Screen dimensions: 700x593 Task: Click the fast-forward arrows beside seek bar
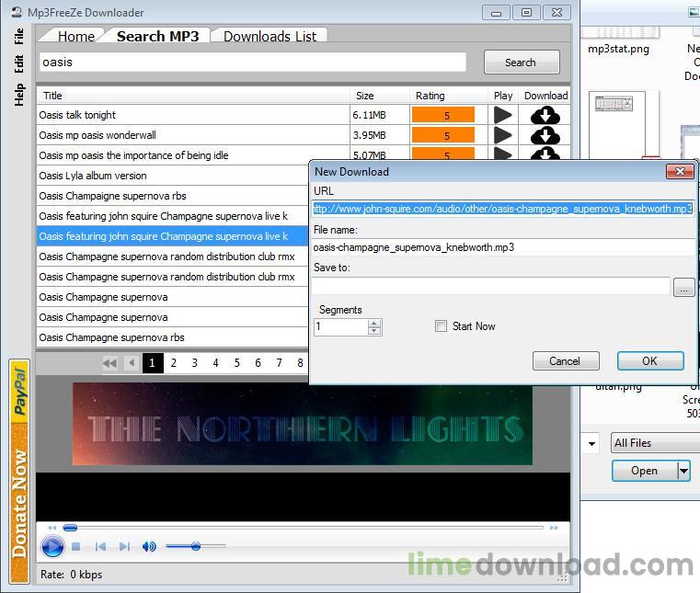(x=554, y=528)
